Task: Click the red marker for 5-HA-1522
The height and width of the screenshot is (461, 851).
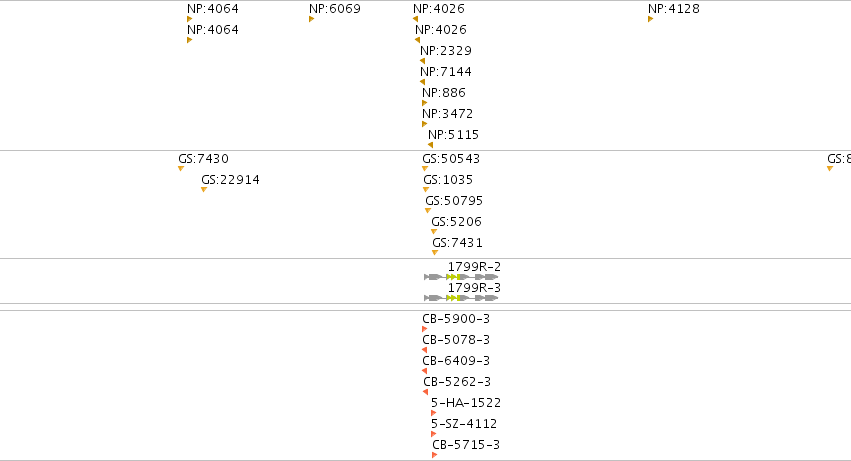Action: (433, 413)
